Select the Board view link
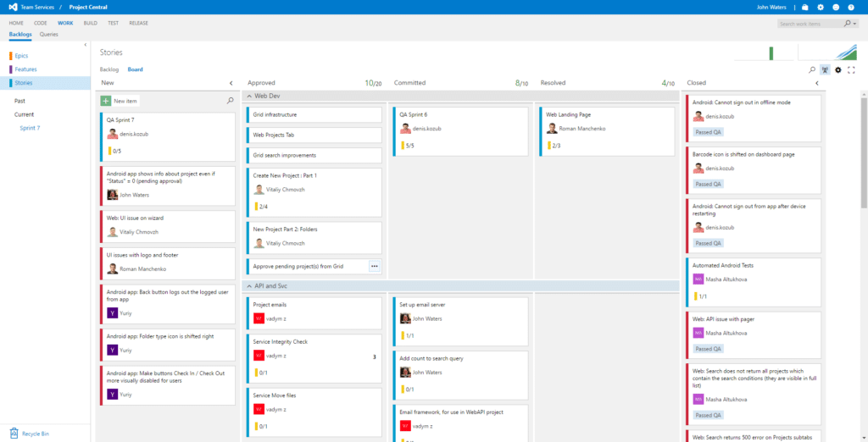The width and height of the screenshot is (868, 442). (x=135, y=69)
